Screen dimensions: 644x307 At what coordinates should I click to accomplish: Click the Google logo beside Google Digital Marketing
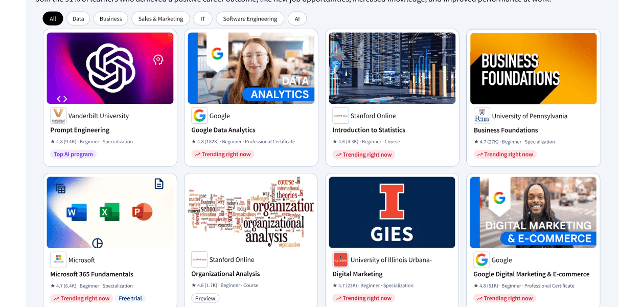(482, 260)
